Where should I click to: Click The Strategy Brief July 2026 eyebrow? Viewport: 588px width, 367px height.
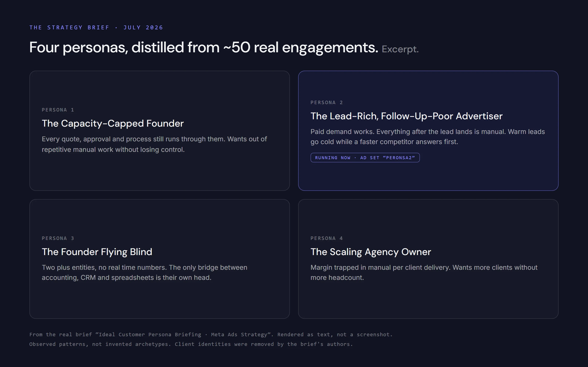pos(96,28)
